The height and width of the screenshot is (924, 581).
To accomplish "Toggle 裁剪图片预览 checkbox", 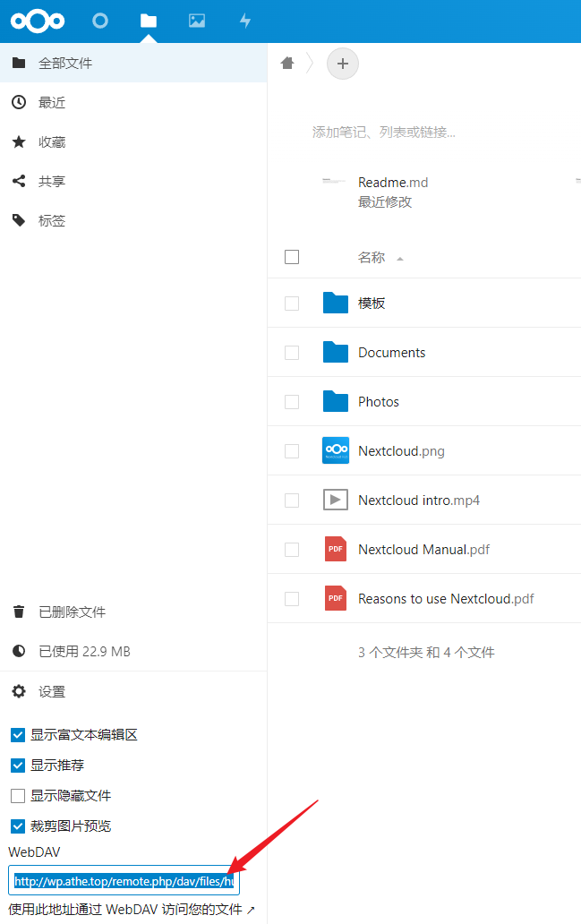I will click(x=18, y=826).
